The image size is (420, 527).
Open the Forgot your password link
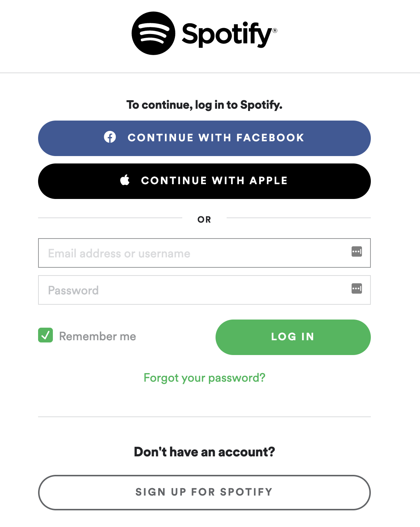pyautogui.click(x=204, y=378)
